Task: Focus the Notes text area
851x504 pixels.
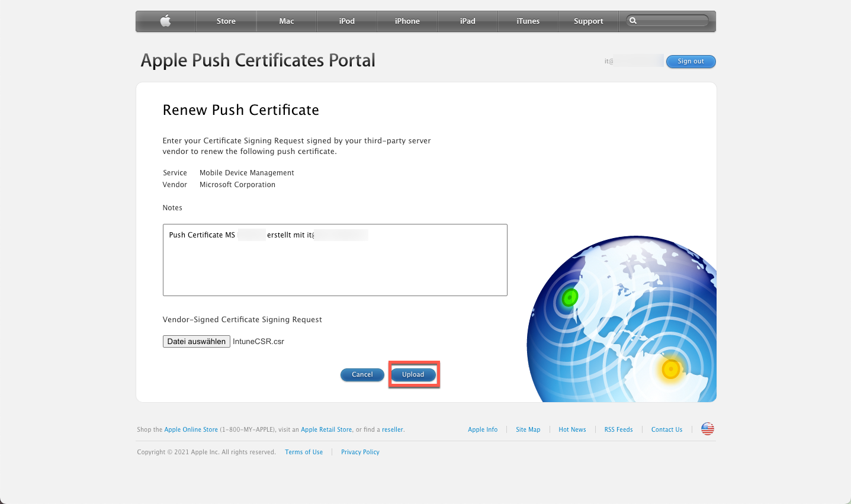Action: (x=335, y=267)
